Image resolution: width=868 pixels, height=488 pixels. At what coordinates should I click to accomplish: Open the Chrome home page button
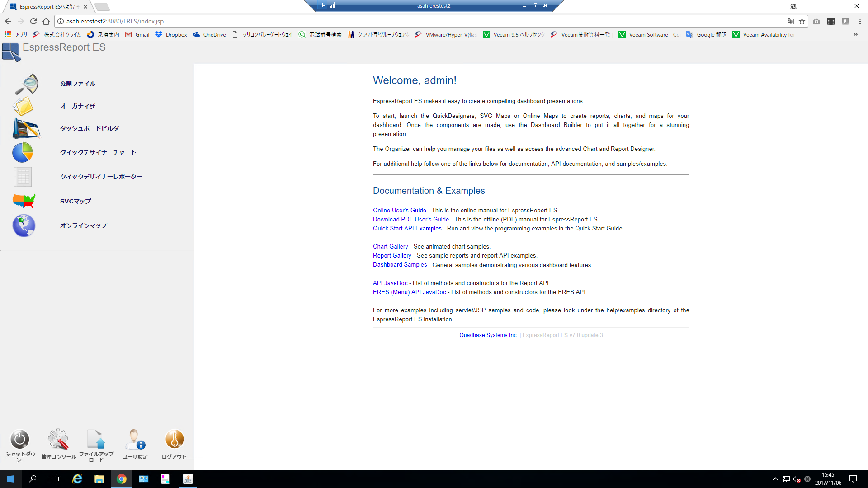(x=46, y=21)
